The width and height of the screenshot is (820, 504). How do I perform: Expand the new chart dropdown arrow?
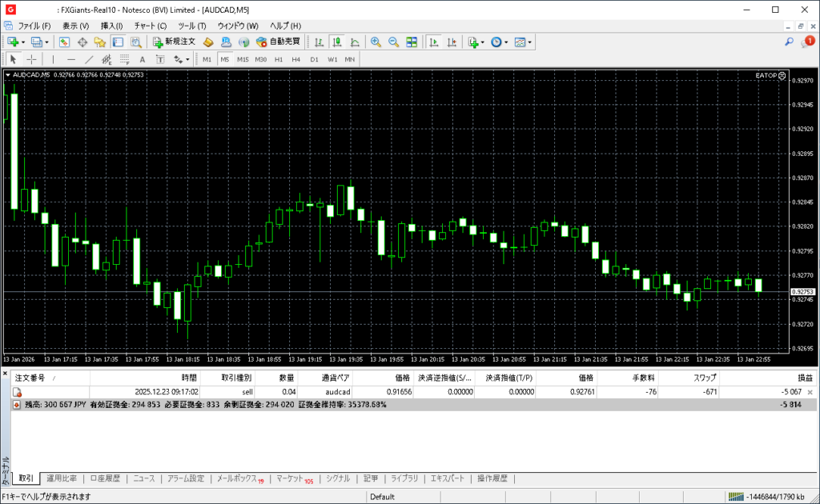pyautogui.click(x=23, y=42)
